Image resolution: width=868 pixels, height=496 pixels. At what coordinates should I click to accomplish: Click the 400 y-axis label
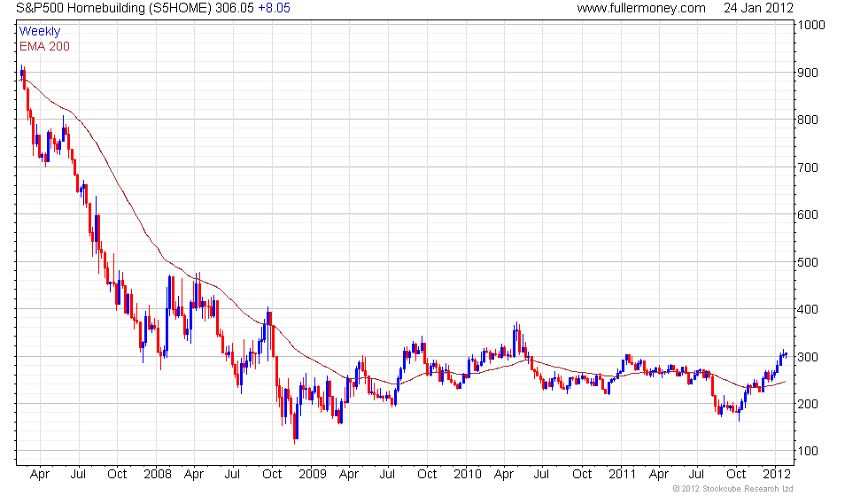click(808, 309)
